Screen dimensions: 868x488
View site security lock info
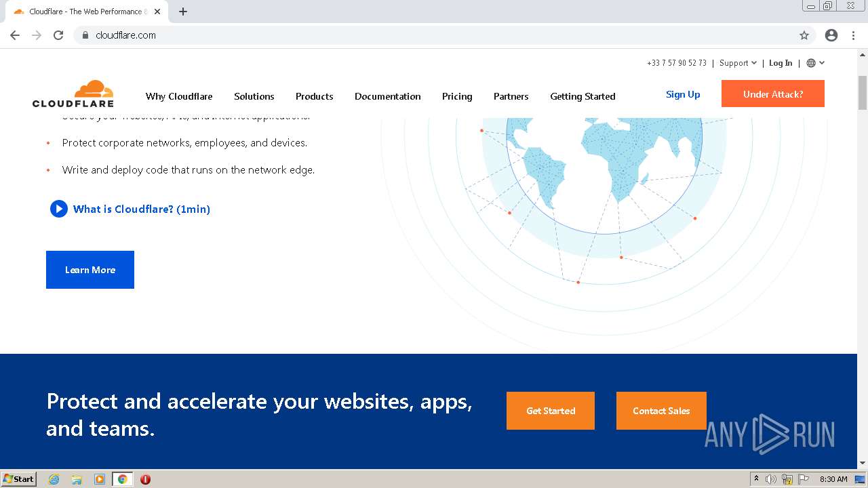[85, 35]
